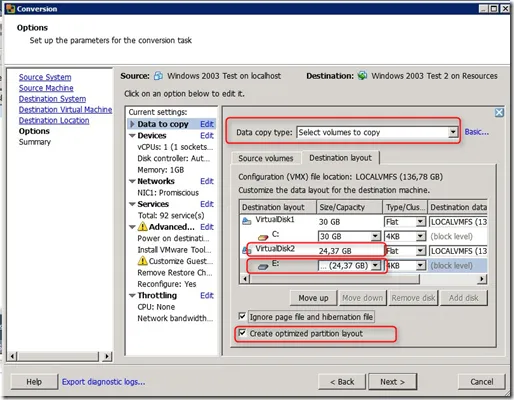This screenshot has height=400, width=514.
Task: Open VirtualDisk2 type dropdown showing Flat
Action: pos(420,251)
